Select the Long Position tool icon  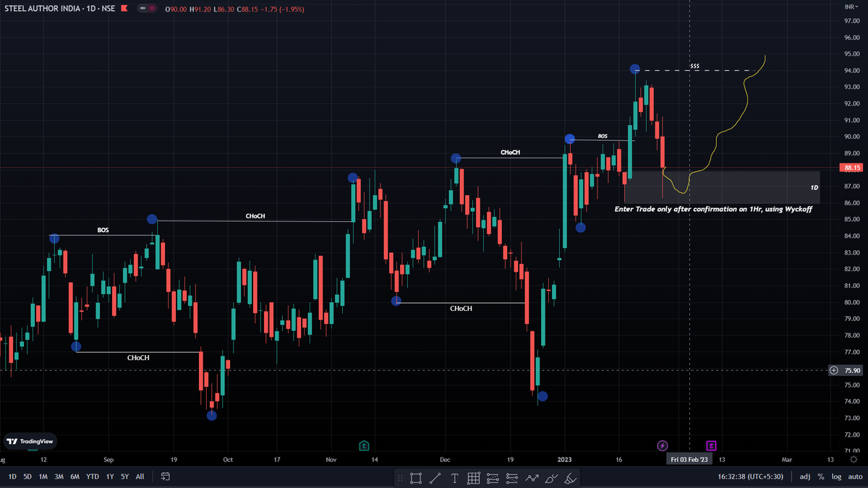(493, 478)
